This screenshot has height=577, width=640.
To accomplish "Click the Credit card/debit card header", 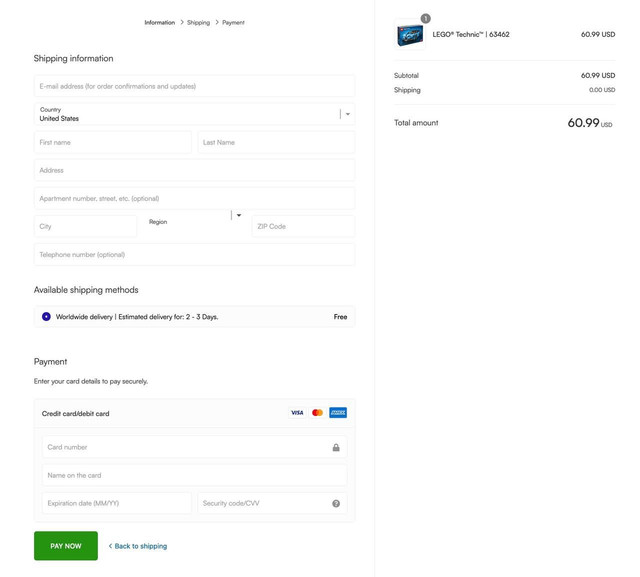I will [194, 413].
